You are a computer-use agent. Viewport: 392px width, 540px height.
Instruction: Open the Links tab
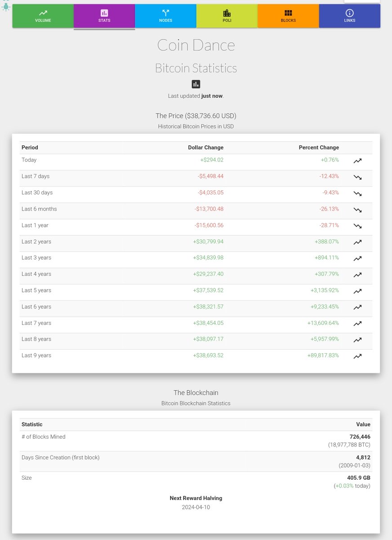350,16
